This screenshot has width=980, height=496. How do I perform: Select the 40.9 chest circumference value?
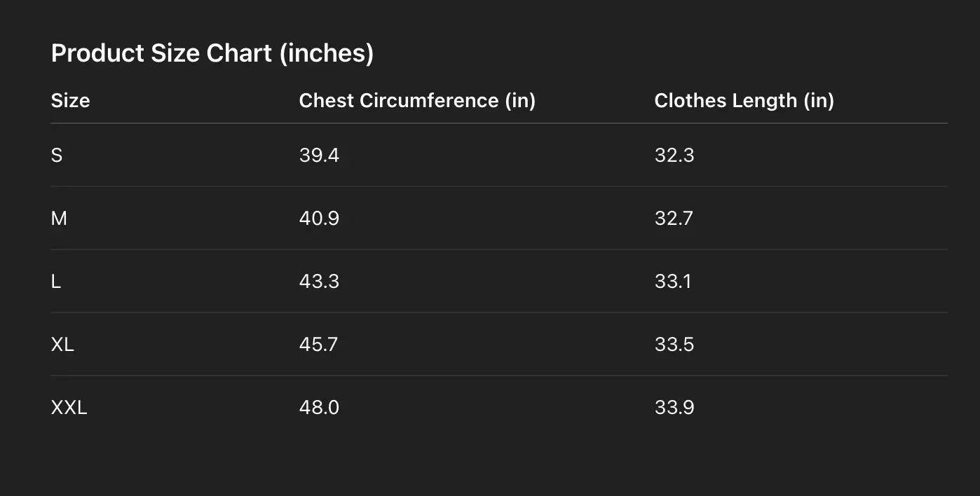[x=319, y=218]
